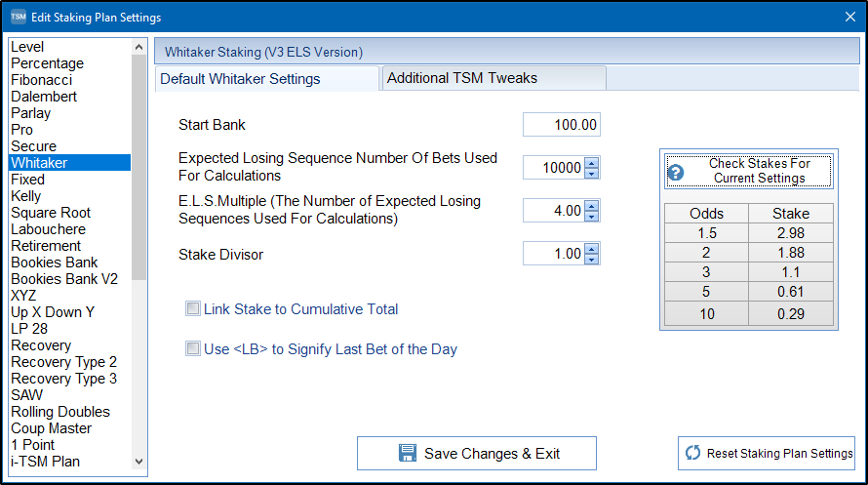Open the Default Whitaker Settings tab

(x=240, y=79)
